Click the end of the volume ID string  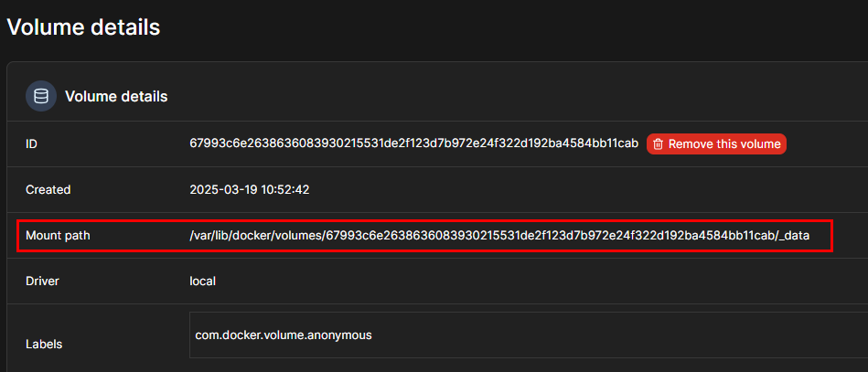pos(631,143)
